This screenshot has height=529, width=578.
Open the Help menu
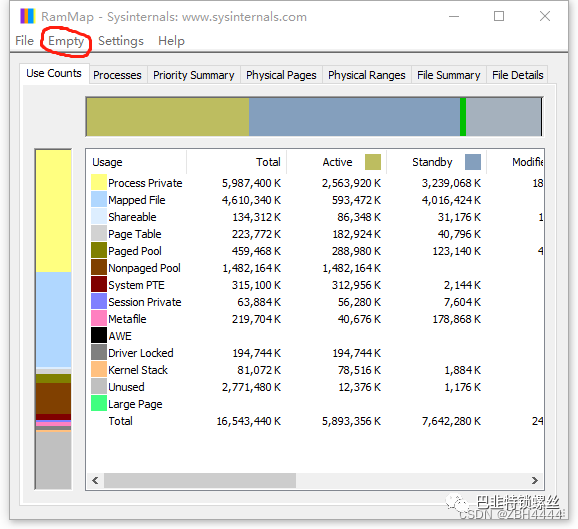pyautogui.click(x=171, y=41)
